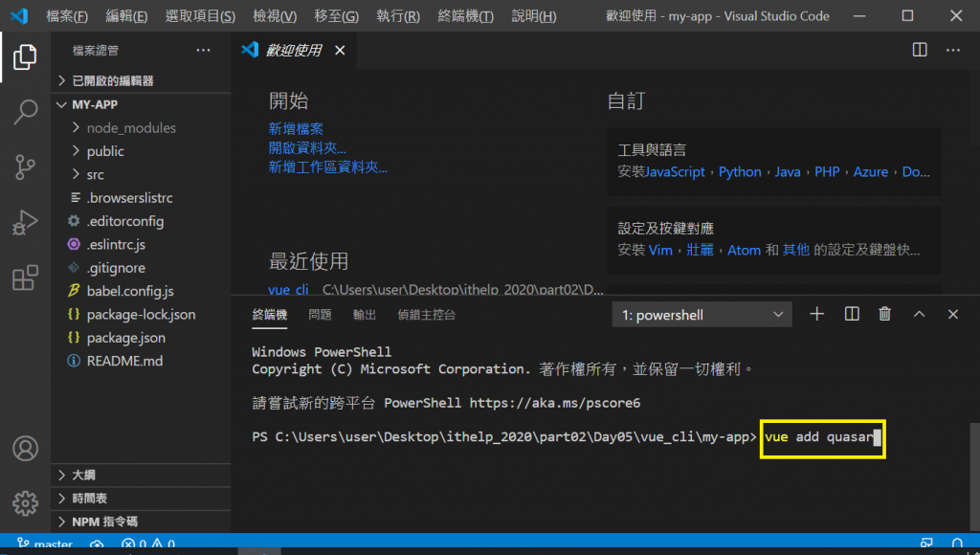This screenshot has height=555, width=980.
Task: Expand the 已開啟的編輯器 section
Action: pyautogui.click(x=141, y=80)
